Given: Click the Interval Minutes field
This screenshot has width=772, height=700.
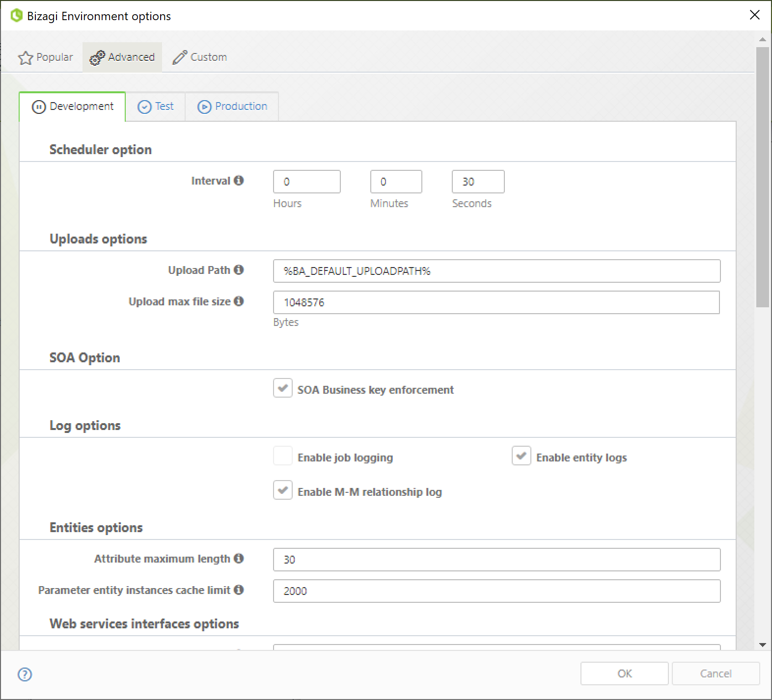Looking at the screenshot, I should point(396,182).
